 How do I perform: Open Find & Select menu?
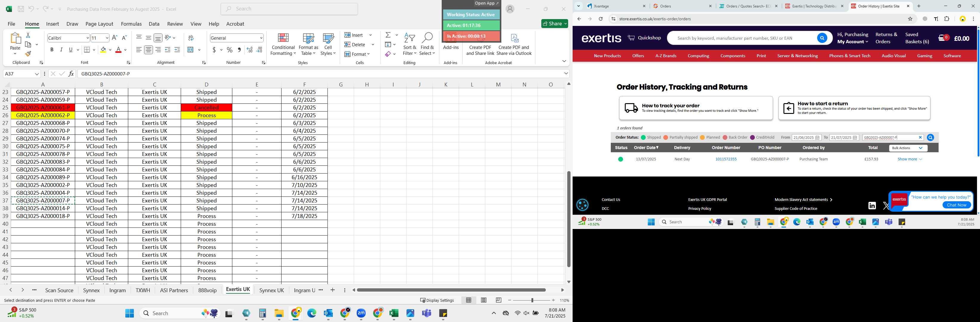pyautogui.click(x=427, y=44)
